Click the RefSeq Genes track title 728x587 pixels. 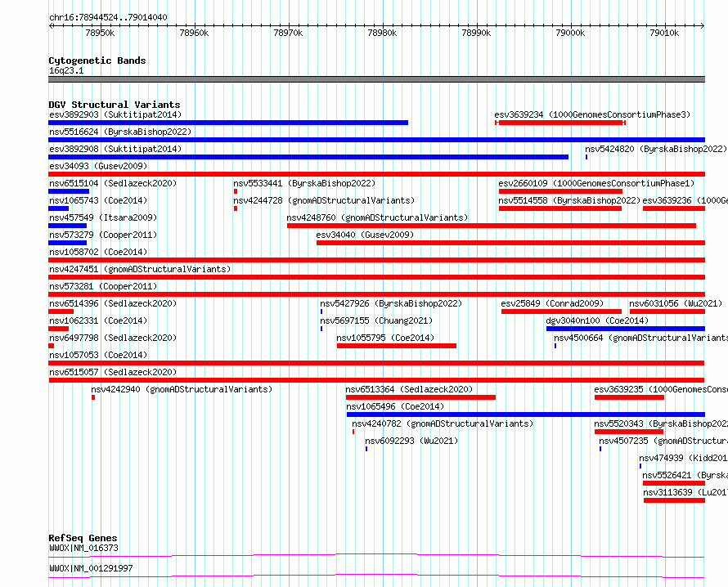point(83,538)
